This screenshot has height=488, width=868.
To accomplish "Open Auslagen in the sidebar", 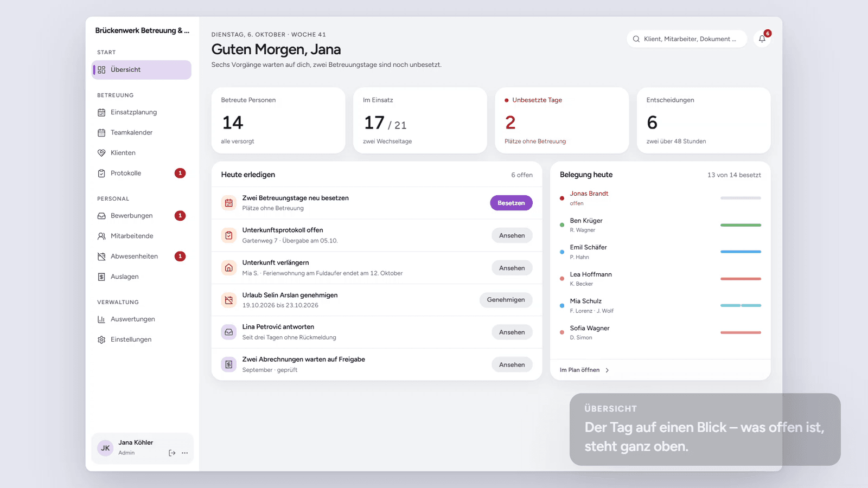I will coord(142,277).
